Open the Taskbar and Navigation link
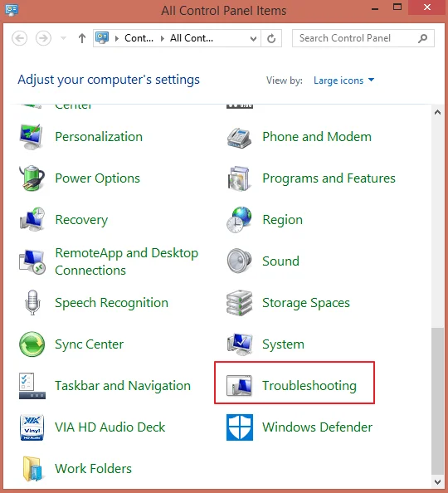The width and height of the screenshot is (448, 493). click(x=123, y=386)
